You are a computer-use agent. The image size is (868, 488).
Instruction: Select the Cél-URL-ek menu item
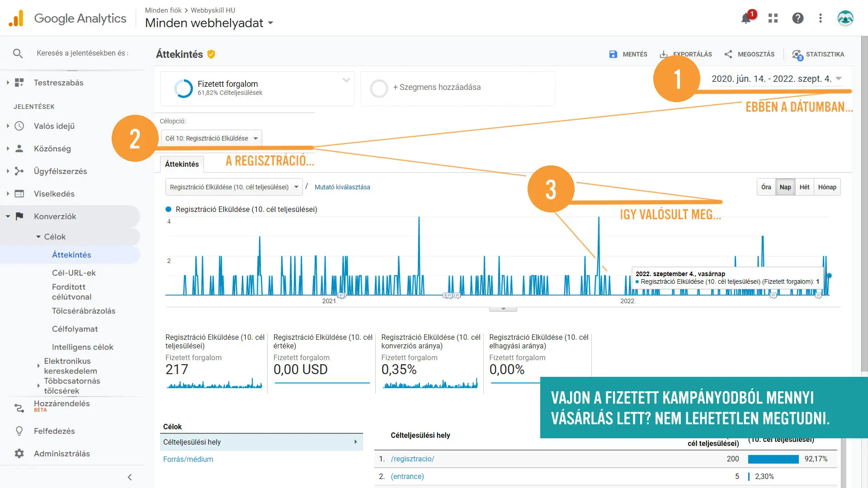pos(74,273)
